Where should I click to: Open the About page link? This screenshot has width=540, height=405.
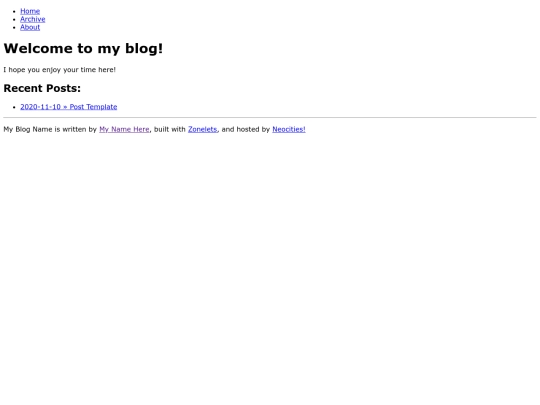pos(30,27)
